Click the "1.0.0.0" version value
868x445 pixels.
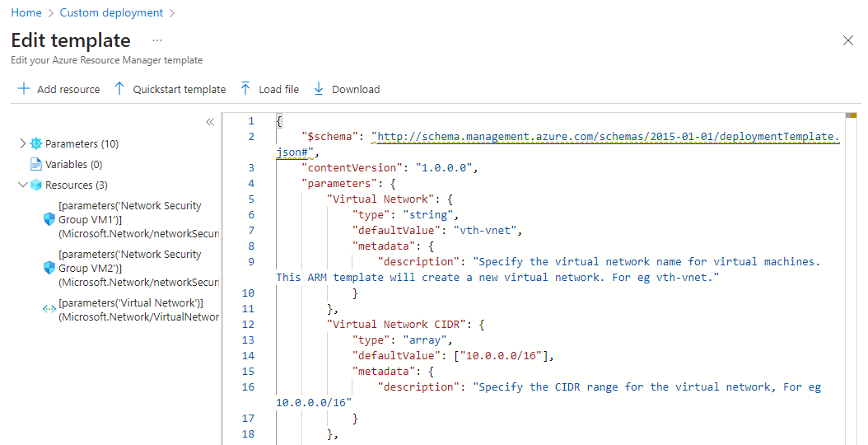coord(443,167)
